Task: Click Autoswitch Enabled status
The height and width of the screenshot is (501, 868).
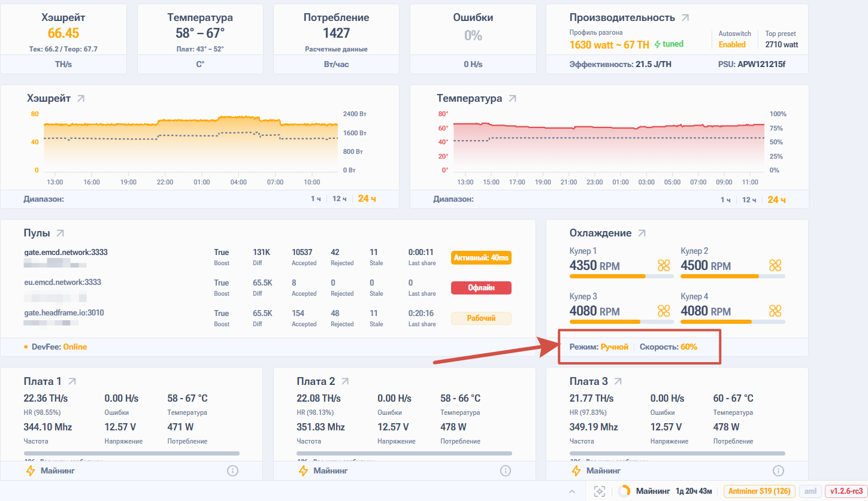Action: [x=732, y=45]
